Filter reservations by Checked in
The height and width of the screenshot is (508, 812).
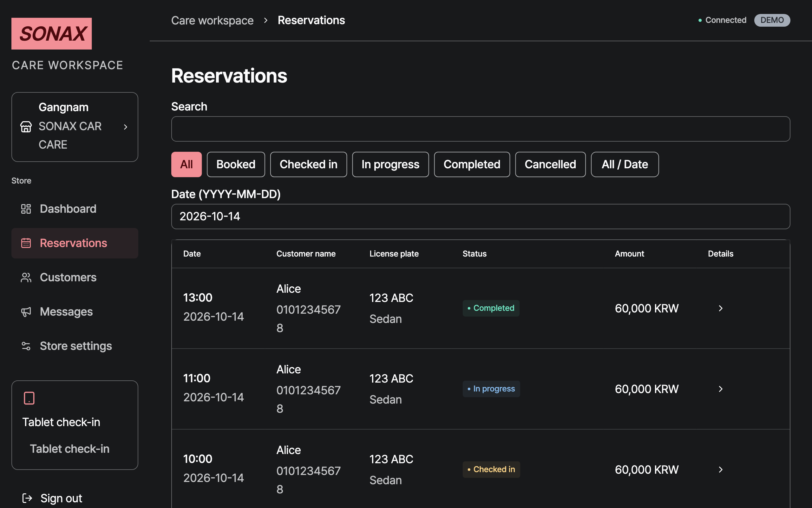pos(308,164)
